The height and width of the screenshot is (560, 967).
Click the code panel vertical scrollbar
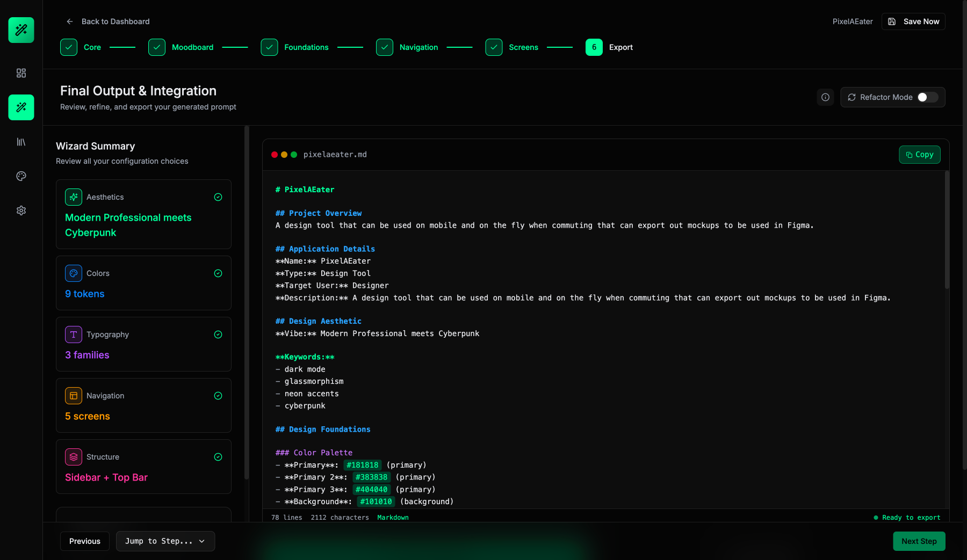tap(947, 230)
